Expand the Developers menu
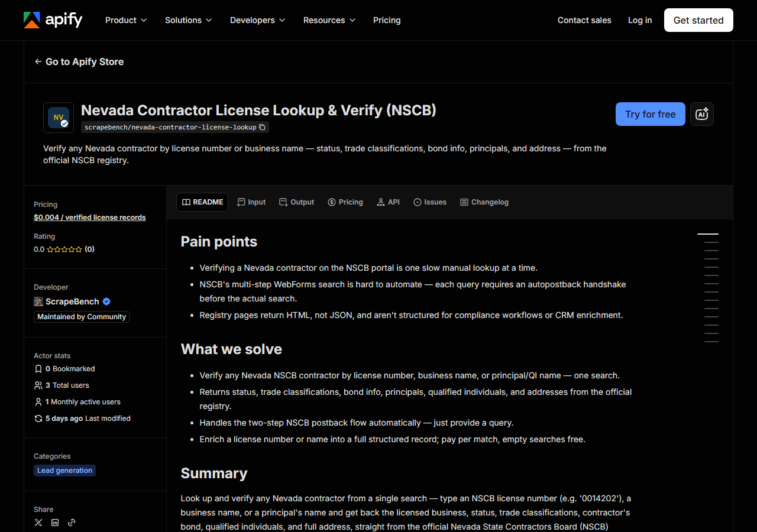This screenshot has width=757, height=532. pyautogui.click(x=258, y=20)
